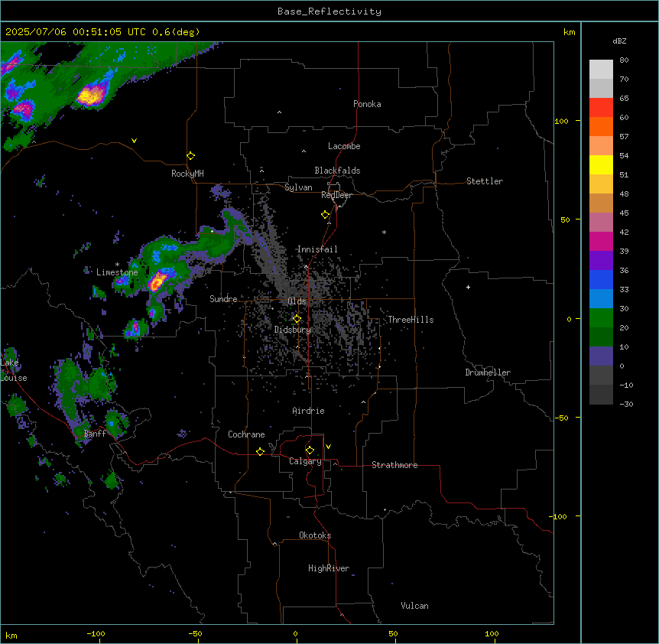
Task: Click the Lake Louise label
Action: [x=14, y=370]
